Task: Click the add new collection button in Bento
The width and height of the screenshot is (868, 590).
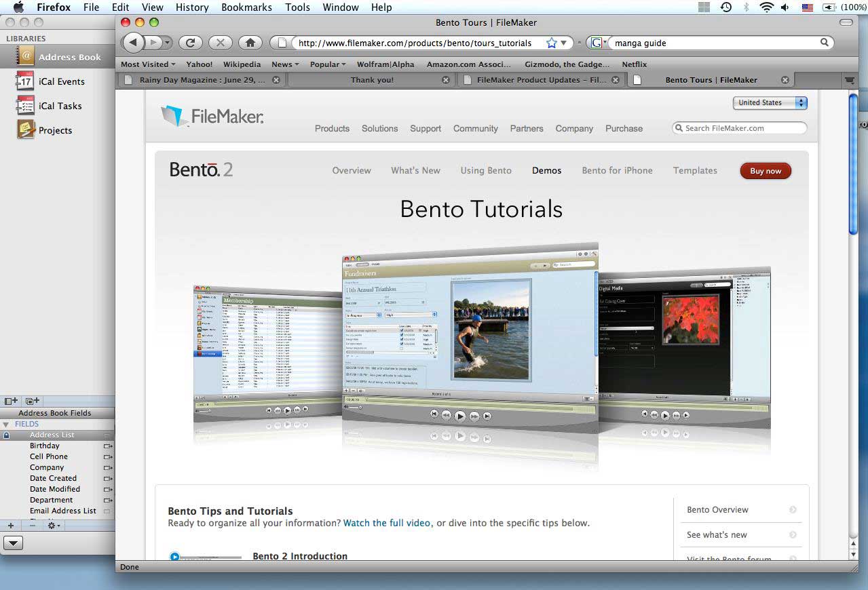Action: [33, 401]
